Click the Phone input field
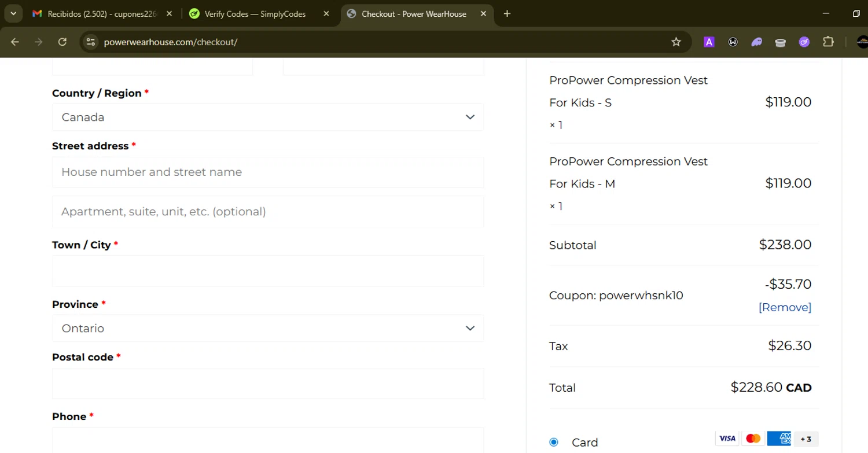868x453 pixels. coord(268,440)
